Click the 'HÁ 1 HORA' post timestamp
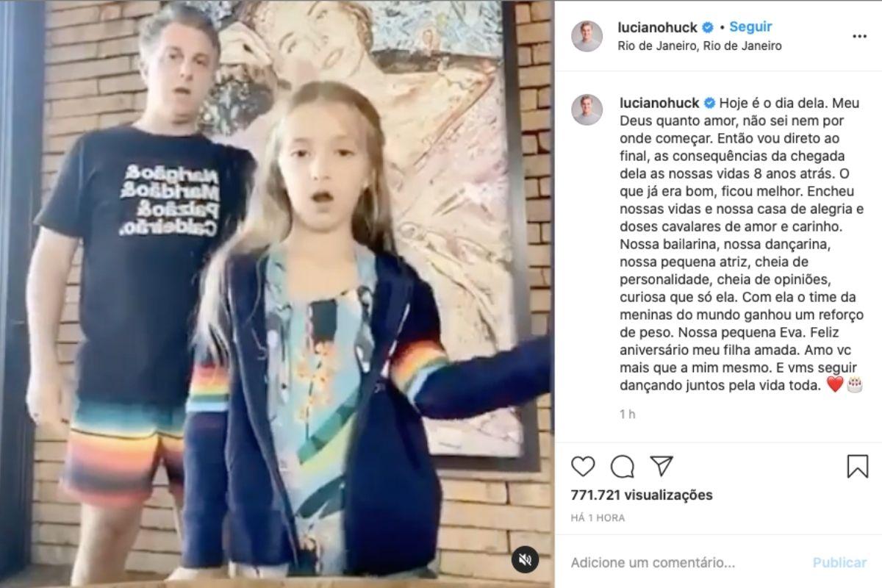Image resolution: width=882 pixels, height=588 pixels. pos(598,517)
